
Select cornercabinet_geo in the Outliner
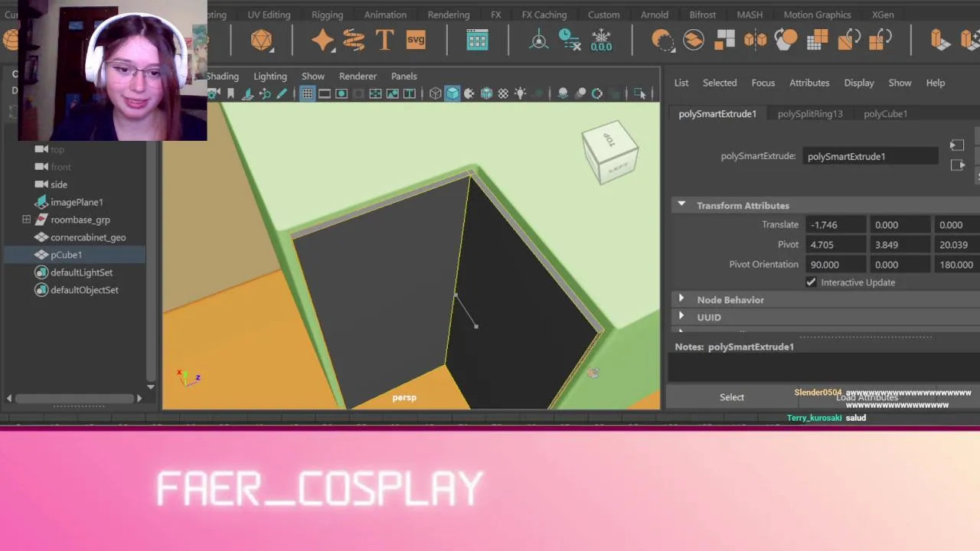pos(88,237)
